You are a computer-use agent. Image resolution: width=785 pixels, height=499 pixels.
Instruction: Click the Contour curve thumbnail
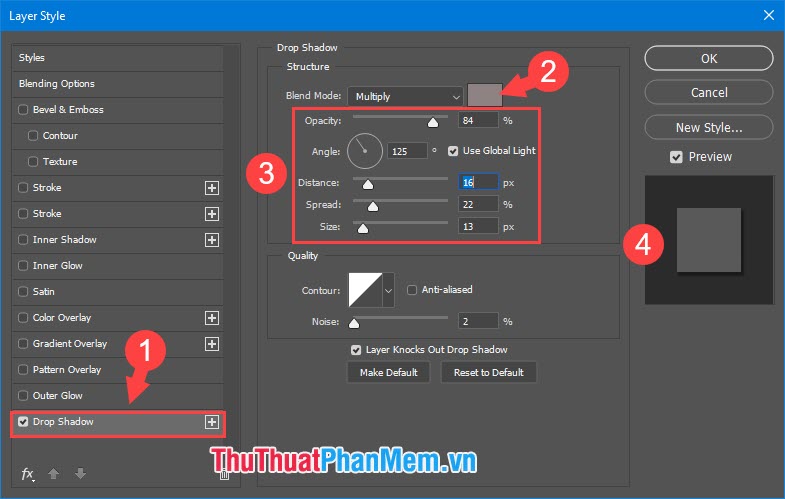coord(365,290)
